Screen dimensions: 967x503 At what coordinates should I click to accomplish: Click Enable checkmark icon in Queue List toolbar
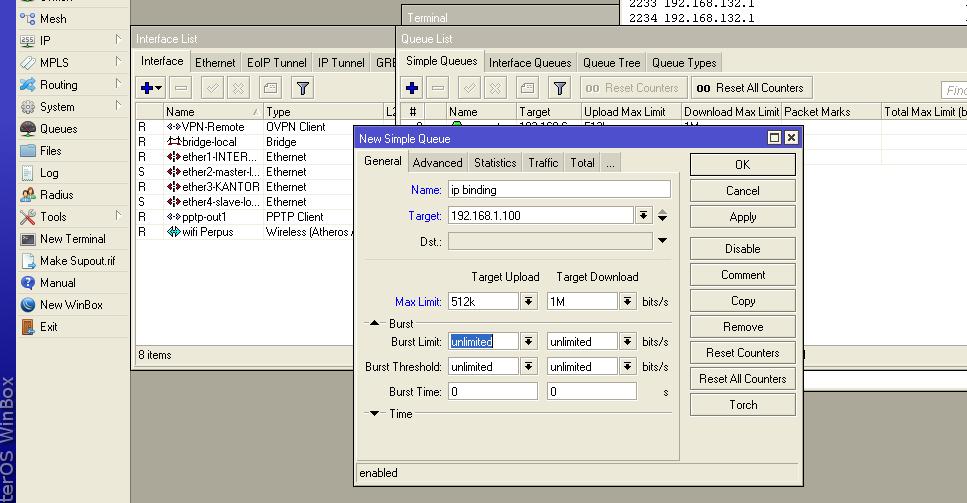[x=469, y=88]
